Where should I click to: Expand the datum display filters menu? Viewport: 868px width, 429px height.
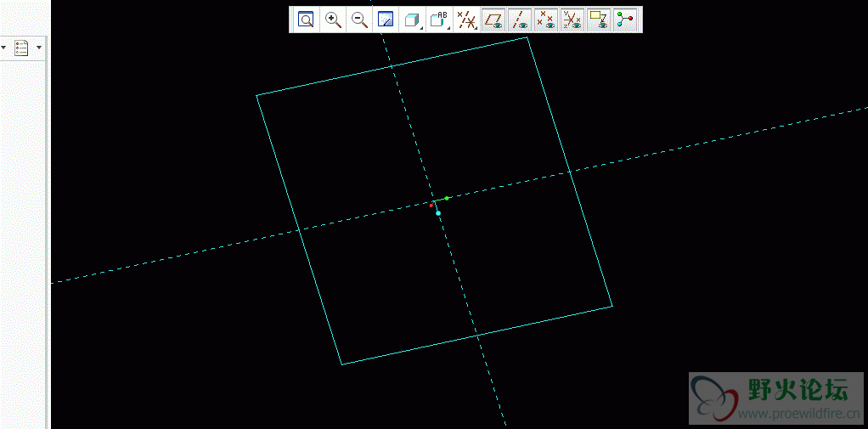click(466, 20)
